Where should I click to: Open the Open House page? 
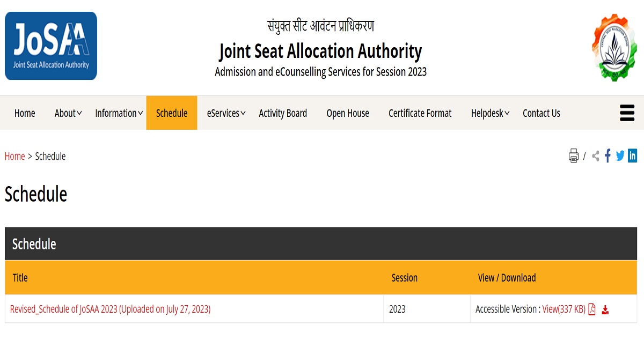(348, 113)
